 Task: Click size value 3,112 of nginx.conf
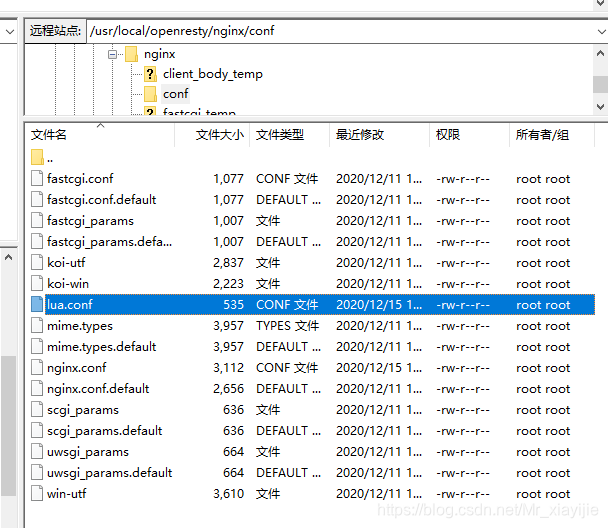point(228,368)
